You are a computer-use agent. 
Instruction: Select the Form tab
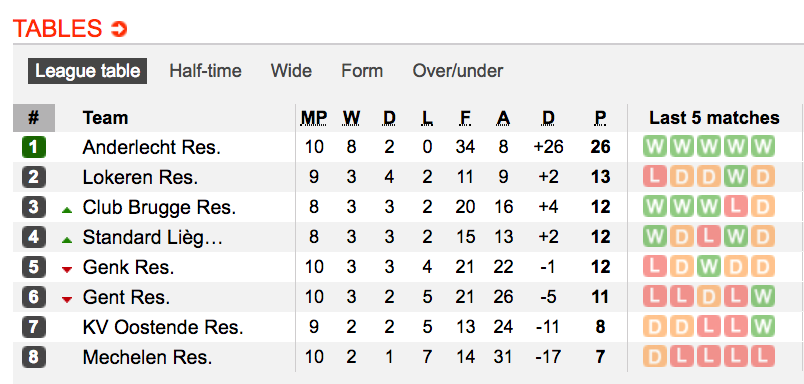[362, 71]
